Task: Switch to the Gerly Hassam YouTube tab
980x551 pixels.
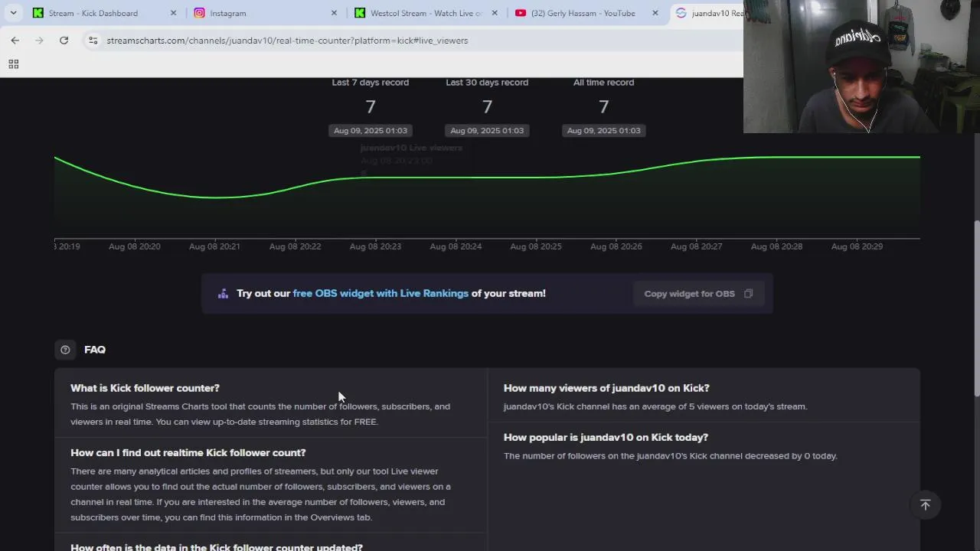Action: [586, 13]
